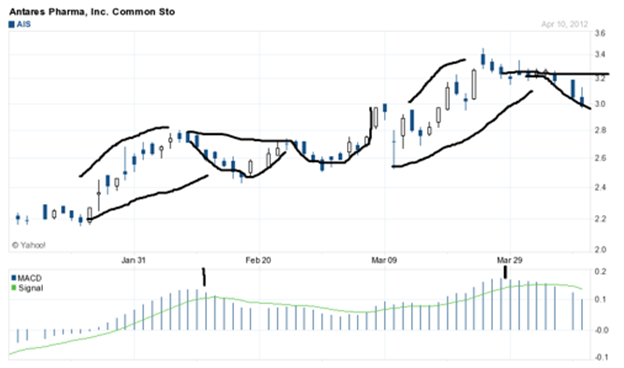Click the 2.2 price axis label

click(x=600, y=219)
